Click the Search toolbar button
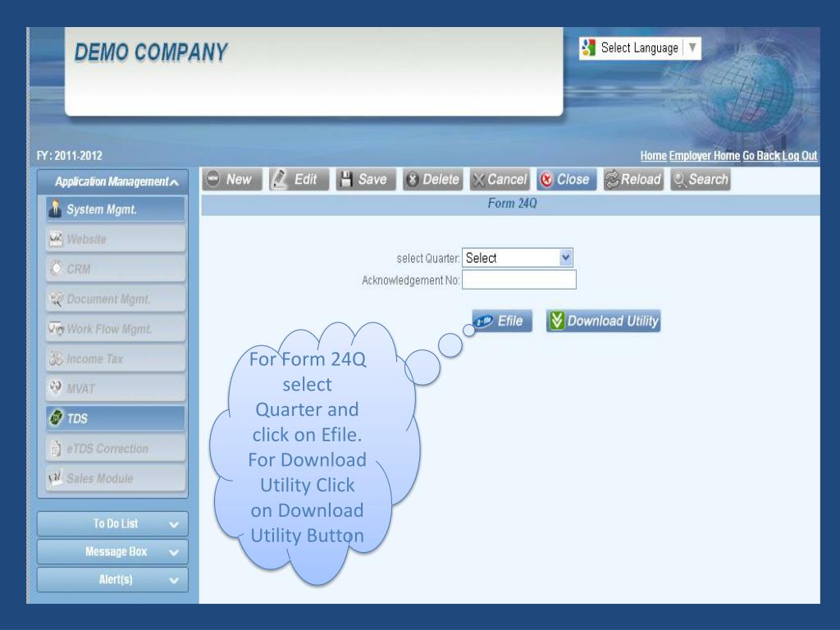Image resolution: width=840 pixels, height=630 pixels. (x=701, y=180)
